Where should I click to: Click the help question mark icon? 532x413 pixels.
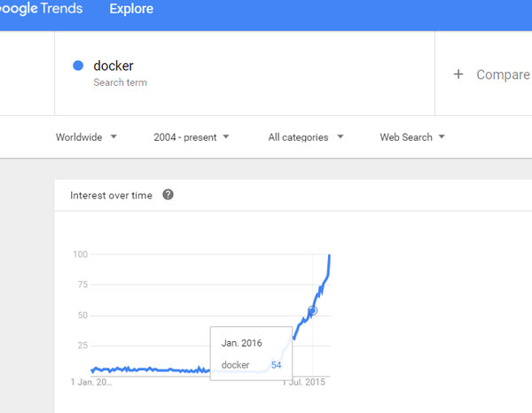[168, 195]
